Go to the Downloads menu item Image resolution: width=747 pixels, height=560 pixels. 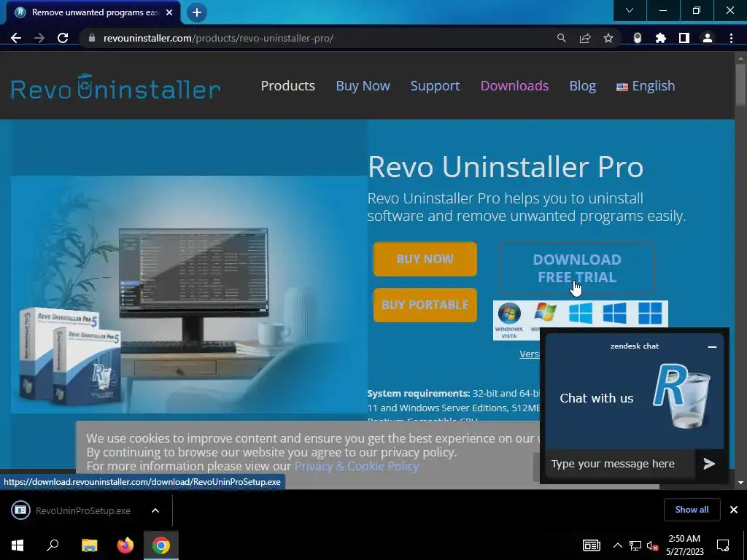pos(514,86)
